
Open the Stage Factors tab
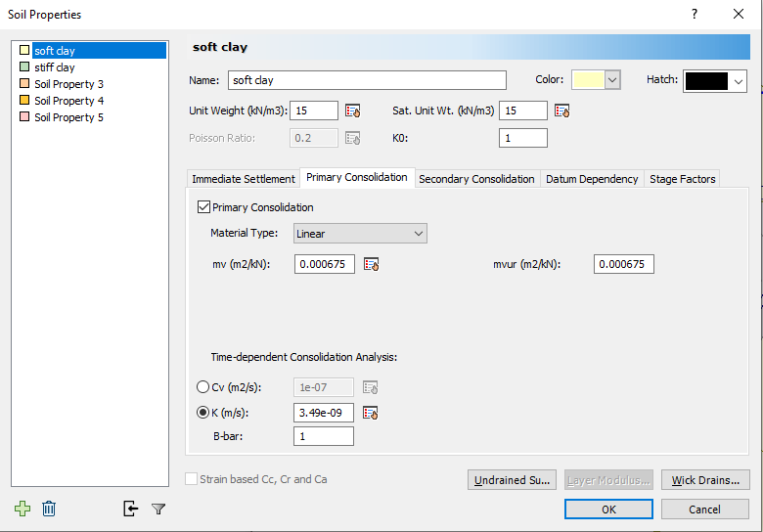682,179
